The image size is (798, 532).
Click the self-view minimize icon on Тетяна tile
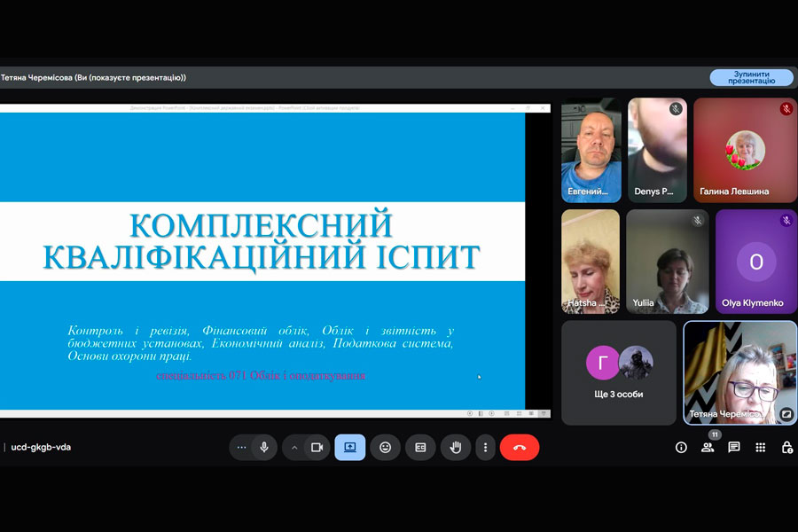(x=786, y=413)
